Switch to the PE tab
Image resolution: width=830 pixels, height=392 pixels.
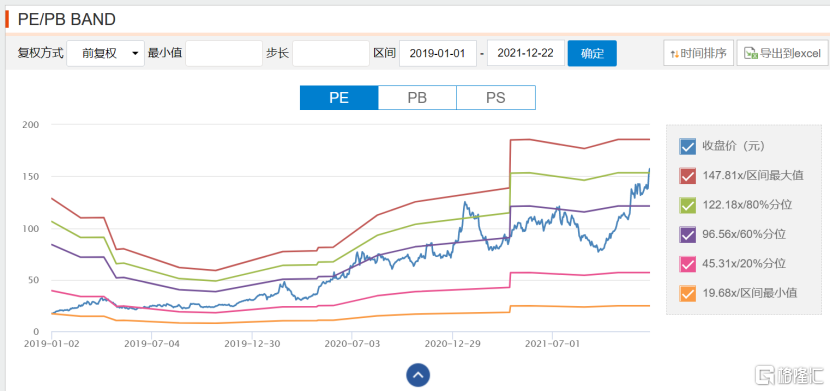click(339, 98)
